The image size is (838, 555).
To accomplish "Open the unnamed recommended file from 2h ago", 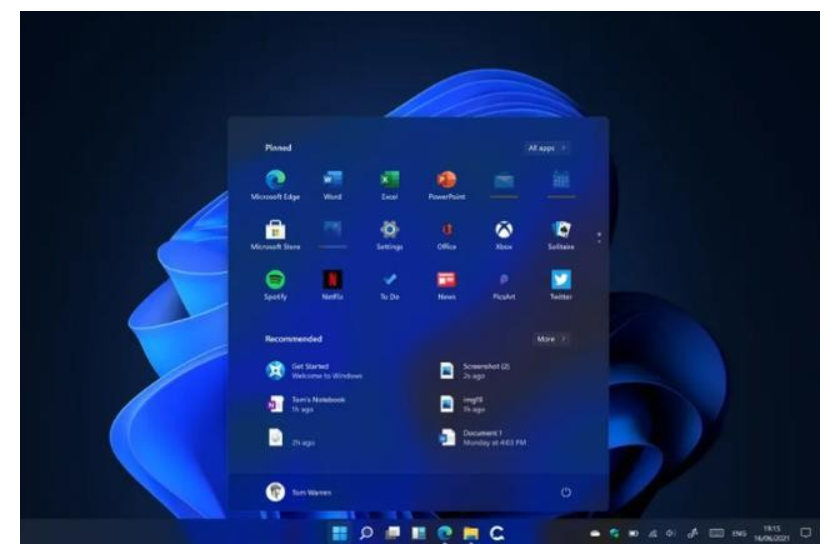I will point(290,437).
